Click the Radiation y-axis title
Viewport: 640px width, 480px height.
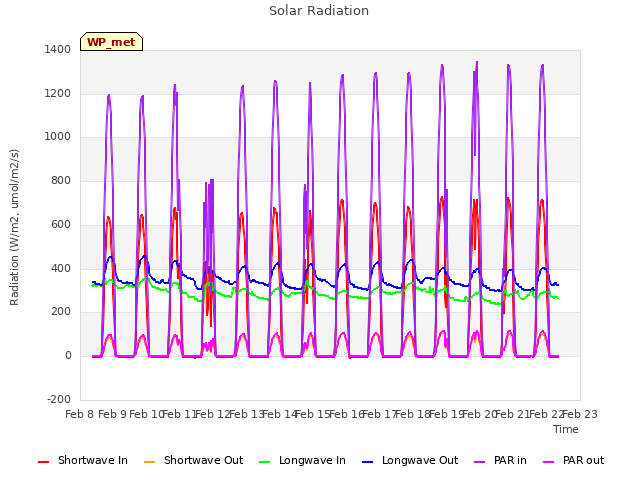pos(14,227)
